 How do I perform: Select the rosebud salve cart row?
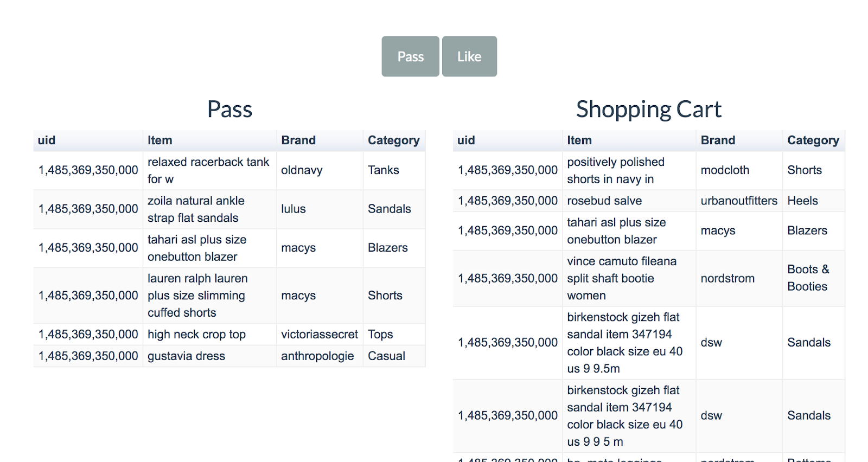click(x=604, y=201)
